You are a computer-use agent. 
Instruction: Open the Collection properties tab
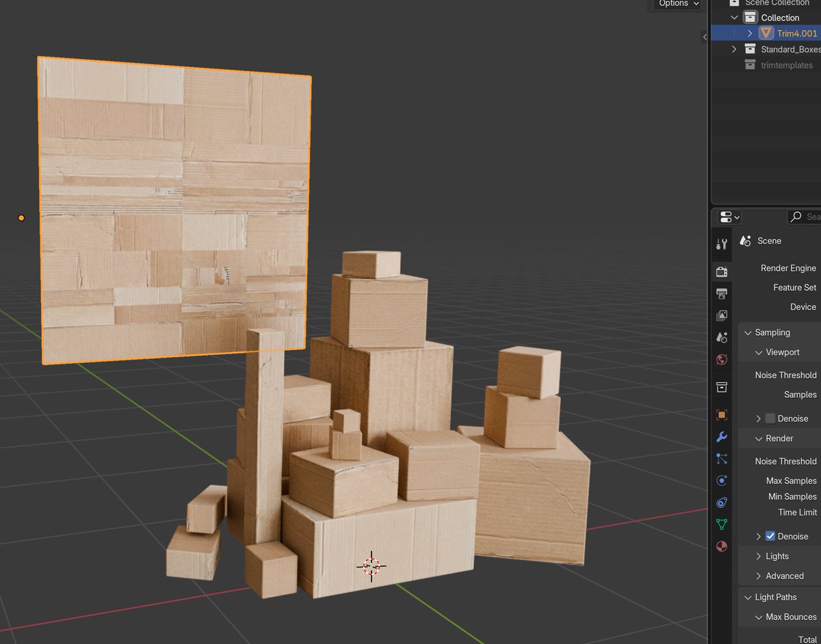pos(721,387)
